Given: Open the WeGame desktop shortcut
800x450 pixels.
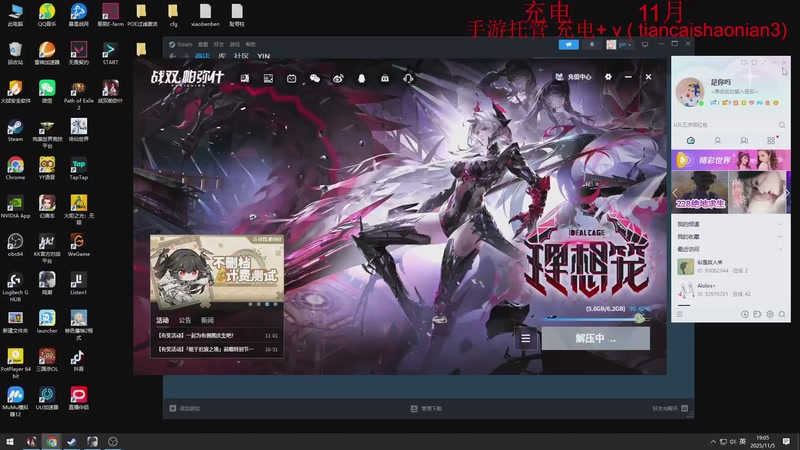Looking at the screenshot, I should tap(79, 245).
